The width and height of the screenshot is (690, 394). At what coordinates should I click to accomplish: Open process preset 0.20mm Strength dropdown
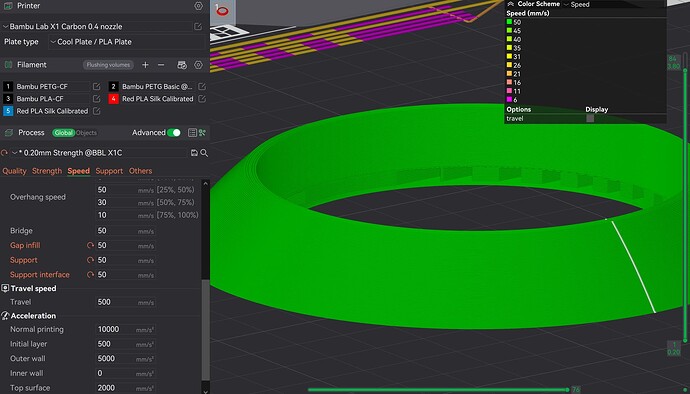[x=99, y=153]
